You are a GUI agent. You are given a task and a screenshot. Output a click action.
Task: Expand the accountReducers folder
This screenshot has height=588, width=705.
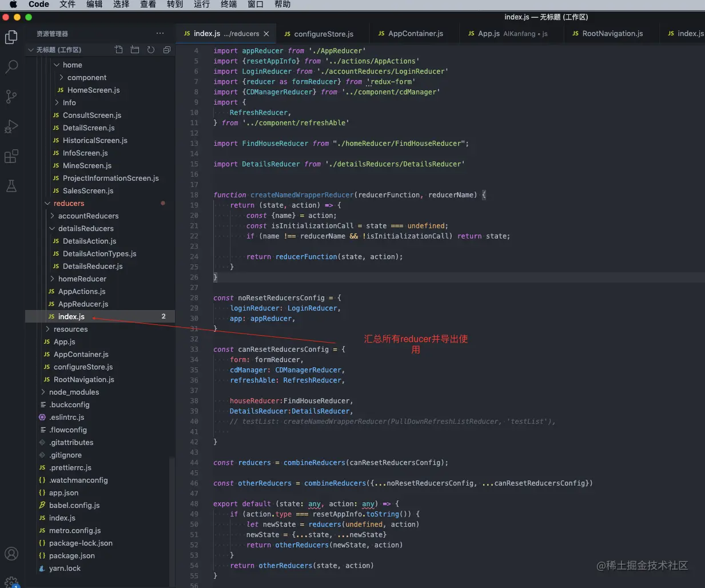88,216
